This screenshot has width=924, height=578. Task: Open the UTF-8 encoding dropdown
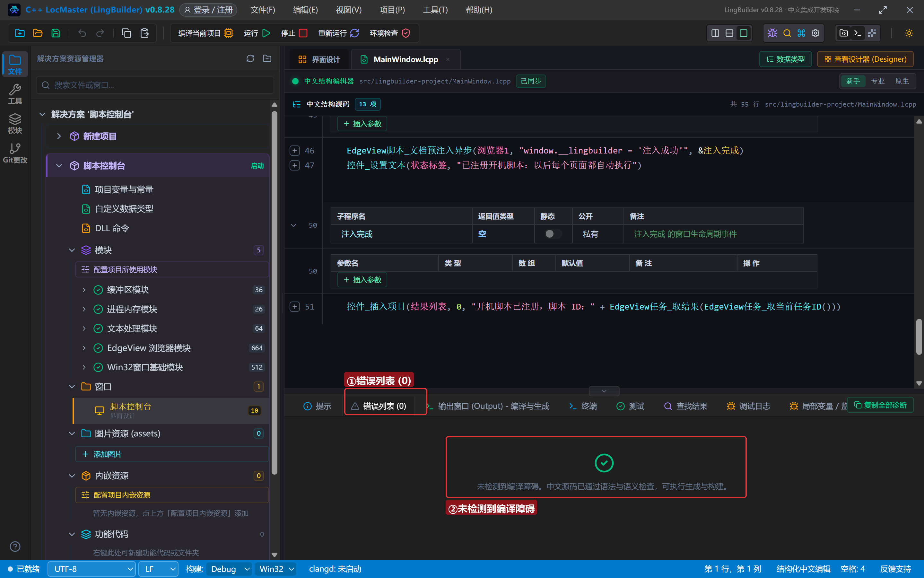pyautogui.click(x=92, y=569)
